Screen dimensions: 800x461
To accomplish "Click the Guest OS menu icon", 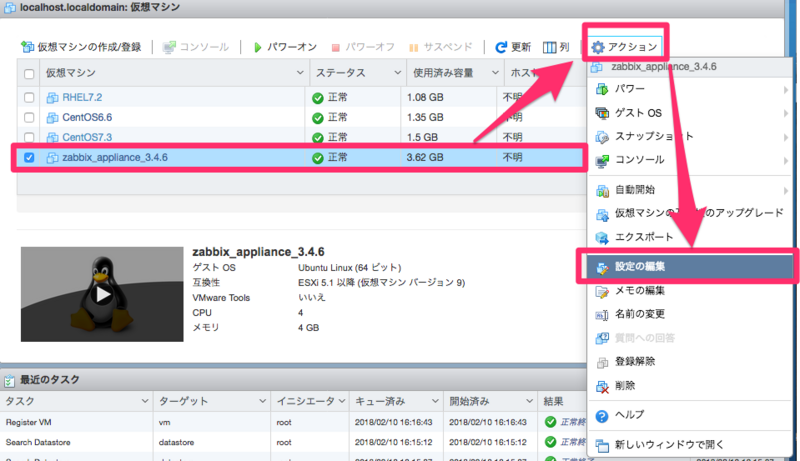I will tap(602, 113).
